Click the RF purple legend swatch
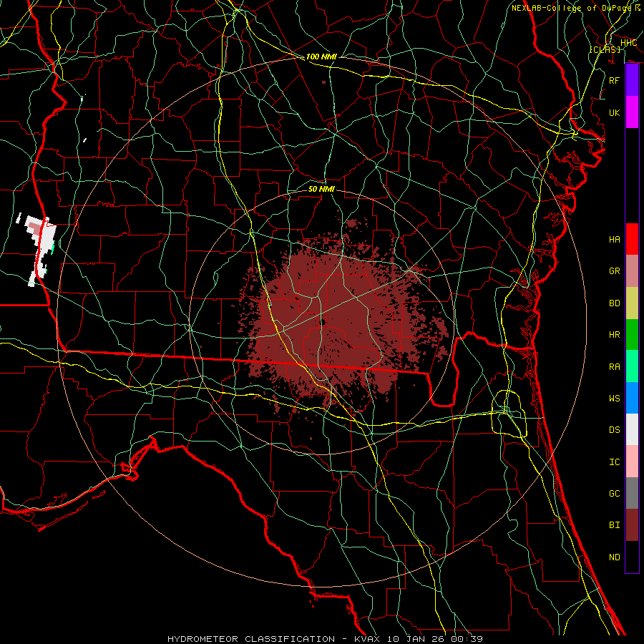The height and width of the screenshot is (644, 644). click(x=632, y=80)
